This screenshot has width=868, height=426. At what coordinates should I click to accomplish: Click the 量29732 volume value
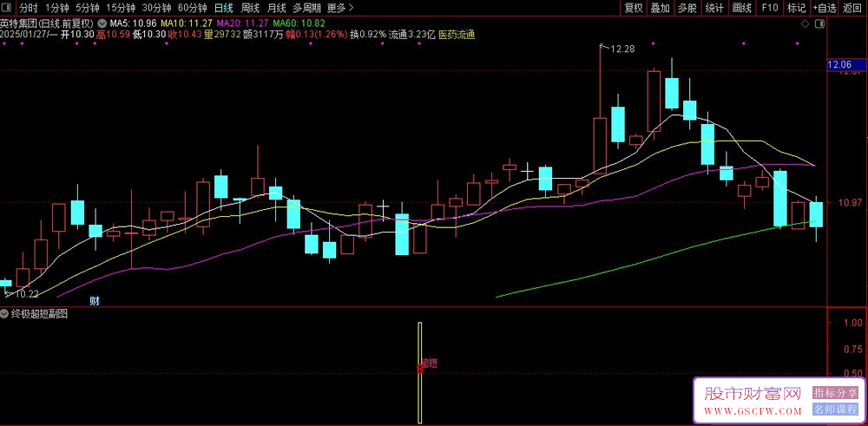coord(221,35)
